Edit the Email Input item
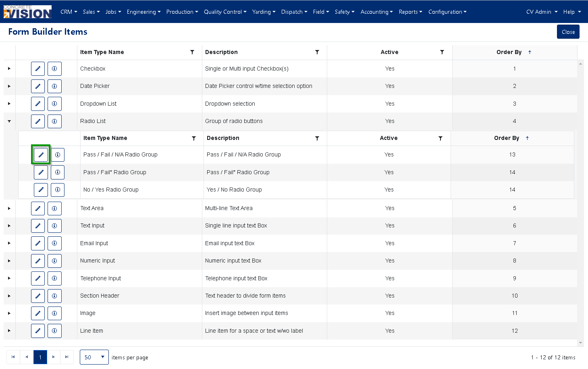 (38, 243)
